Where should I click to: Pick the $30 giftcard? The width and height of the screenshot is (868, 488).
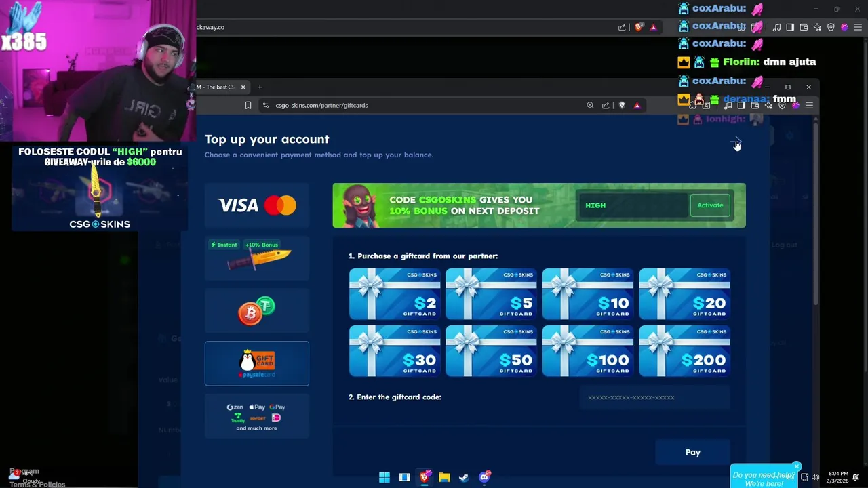coord(395,351)
